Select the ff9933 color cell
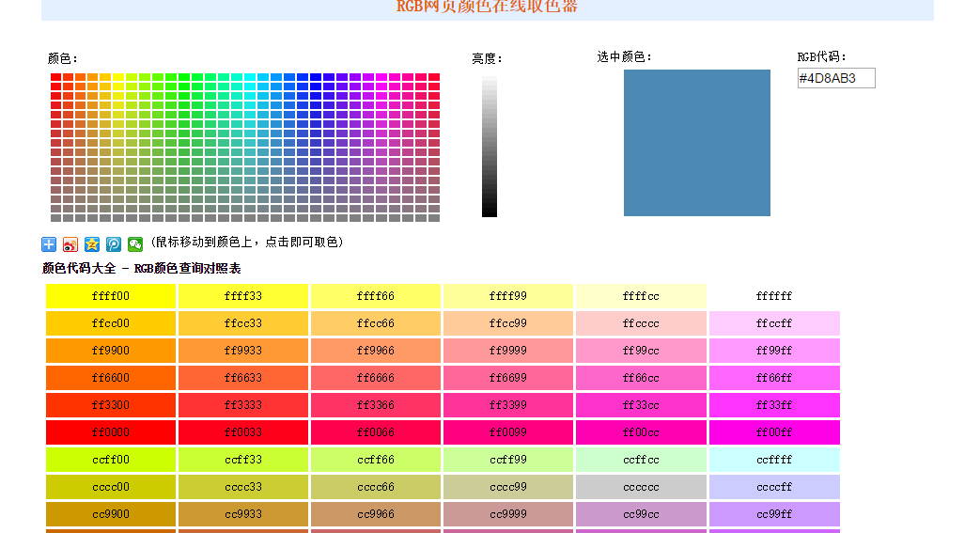Screen dimensions: 980x533 pyautogui.click(x=243, y=351)
